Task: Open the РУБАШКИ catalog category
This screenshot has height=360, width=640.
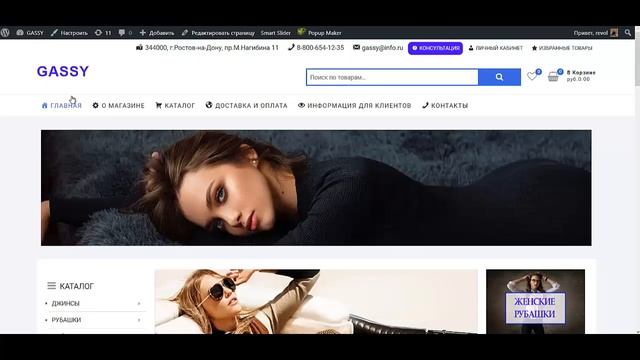Action: pos(66,320)
